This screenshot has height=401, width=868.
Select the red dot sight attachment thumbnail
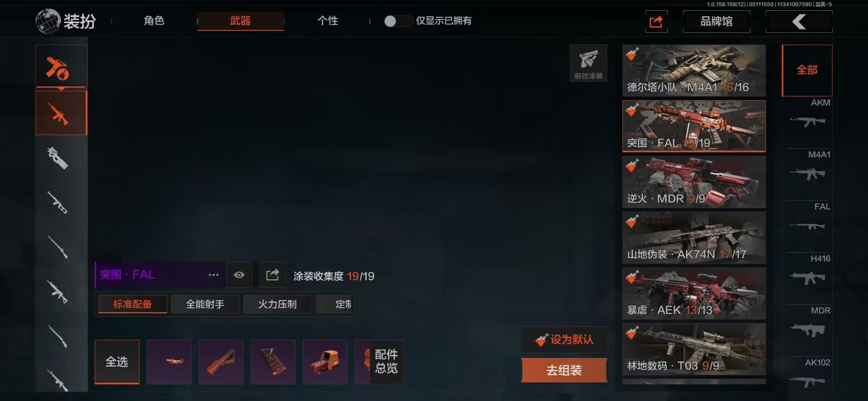point(325,362)
